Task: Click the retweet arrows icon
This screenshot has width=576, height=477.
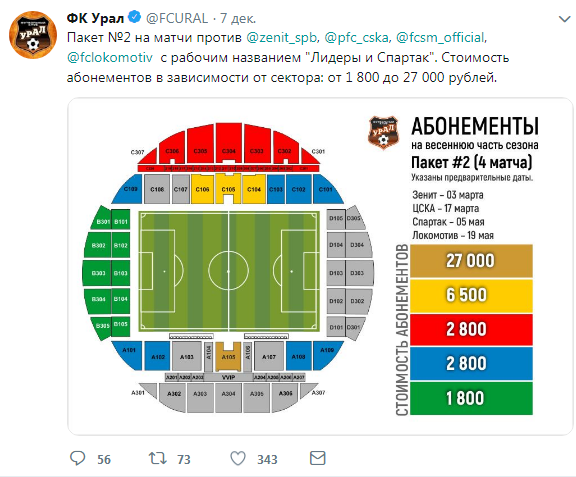Action: click(x=158, y=458)
